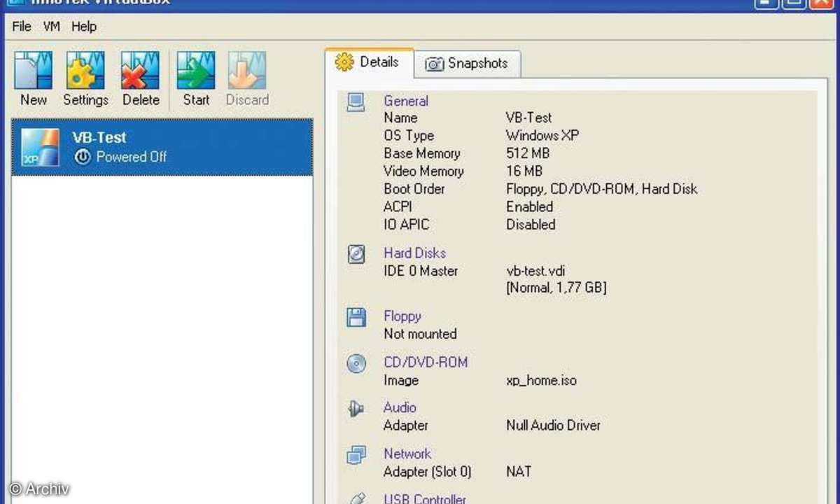This screenshot has width=840, height=504.
Task: Click the Powered Off status text
Action: coord(132,157)
